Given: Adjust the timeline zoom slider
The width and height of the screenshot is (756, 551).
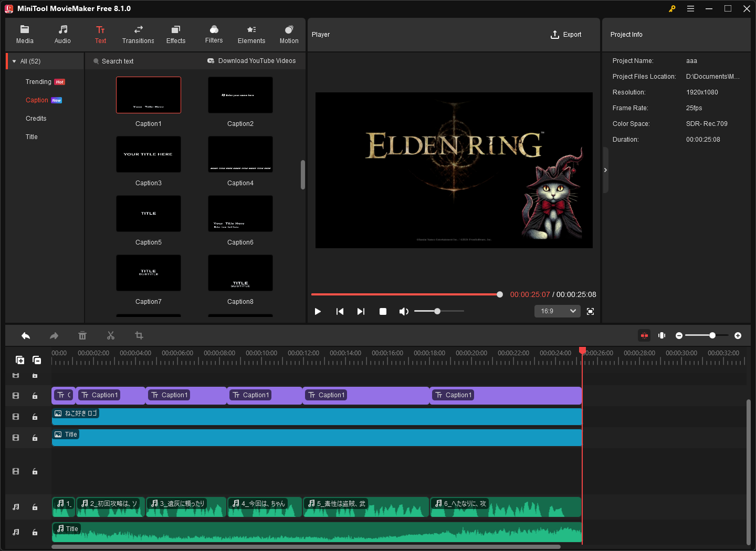Looking at the screenshot, I should coord(707,335).
